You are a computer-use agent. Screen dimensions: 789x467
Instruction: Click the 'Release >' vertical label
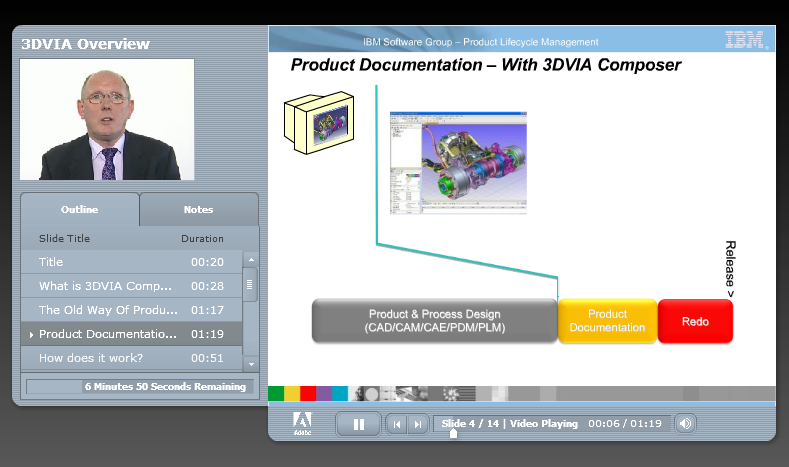coord(730,269)
